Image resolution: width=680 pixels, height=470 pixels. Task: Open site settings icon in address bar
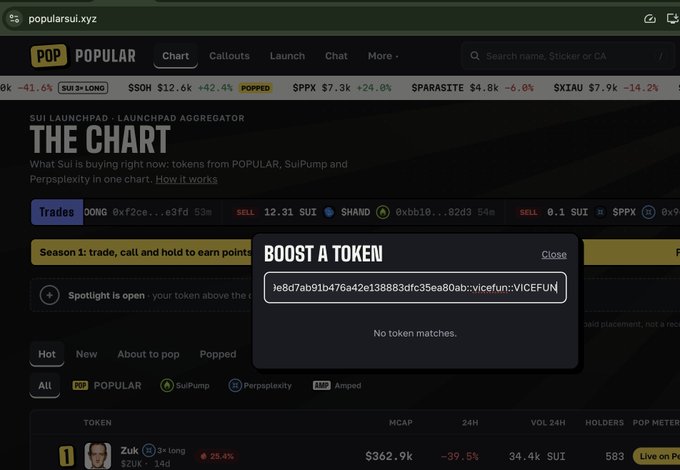(x=14, y=19)
